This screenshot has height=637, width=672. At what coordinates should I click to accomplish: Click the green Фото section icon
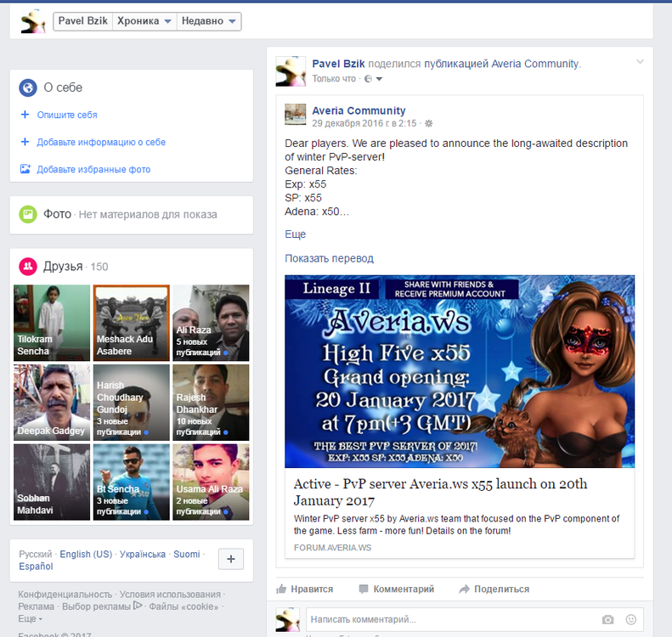tap(28, 215)
